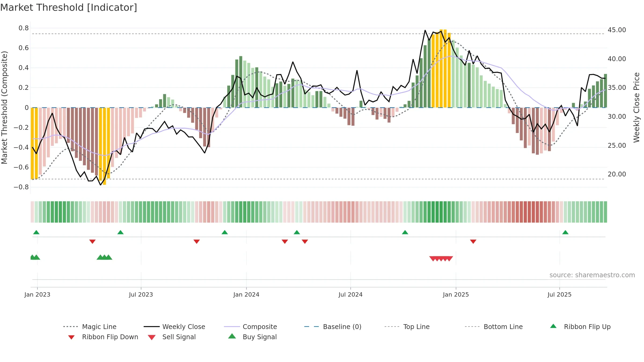The height and width of the screenshot is (362, 644).
Task: Click the ribbon flip up marker between Jul 2024 and Jan 2025
Action: pos(405,232)
